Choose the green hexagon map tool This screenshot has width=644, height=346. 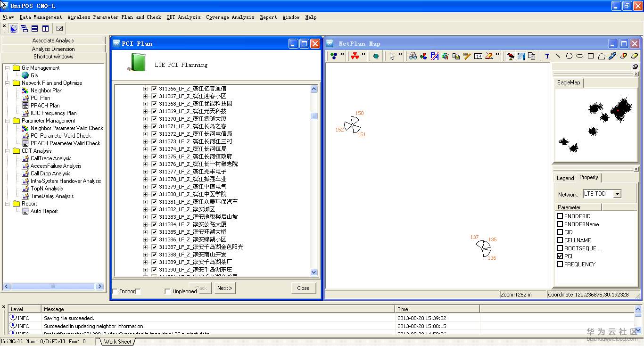pyautogui.click(x=376, y=56)
